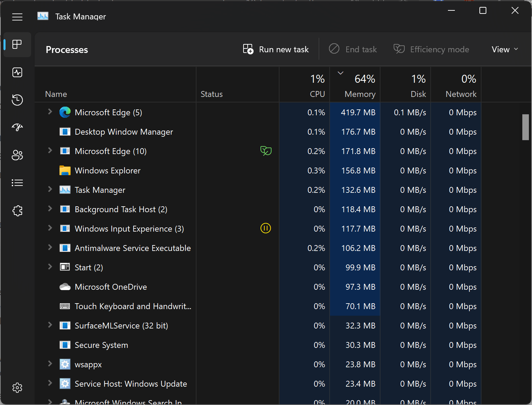532x405 pixels.
Task: Sort by the CPU column header
Action: 304,84
